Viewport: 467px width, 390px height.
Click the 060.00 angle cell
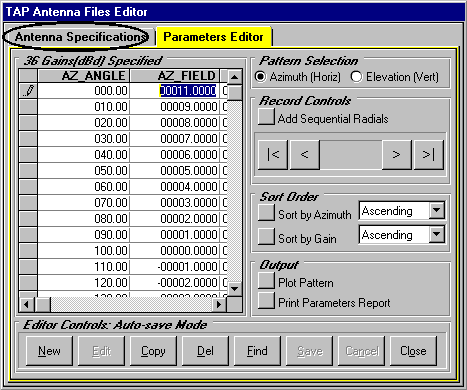84,187
